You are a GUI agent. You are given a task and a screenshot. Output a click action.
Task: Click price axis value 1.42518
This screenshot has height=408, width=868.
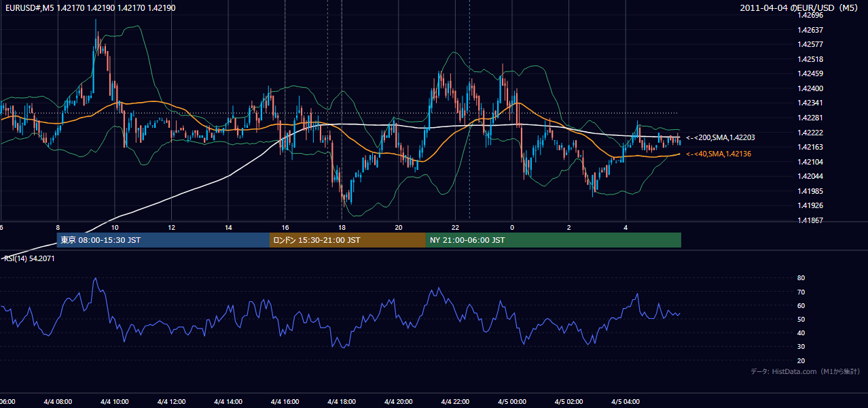pos(810,59)
